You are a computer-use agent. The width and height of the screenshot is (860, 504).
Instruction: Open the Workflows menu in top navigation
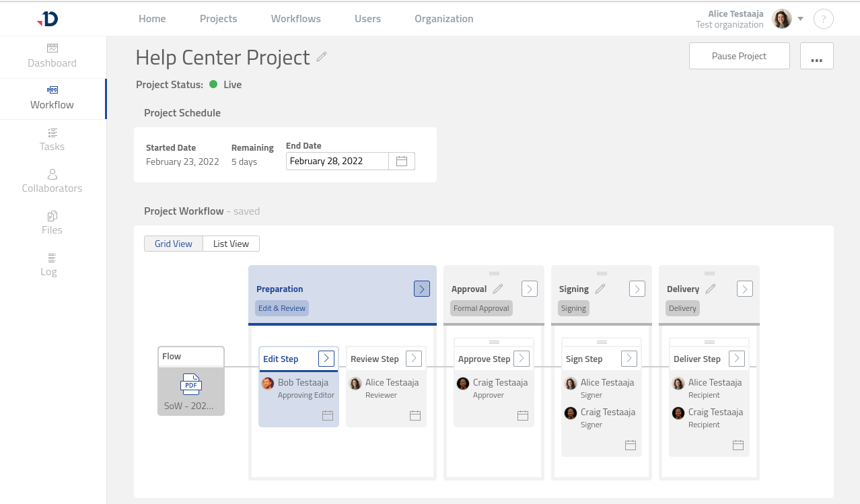tap(295, 19)
